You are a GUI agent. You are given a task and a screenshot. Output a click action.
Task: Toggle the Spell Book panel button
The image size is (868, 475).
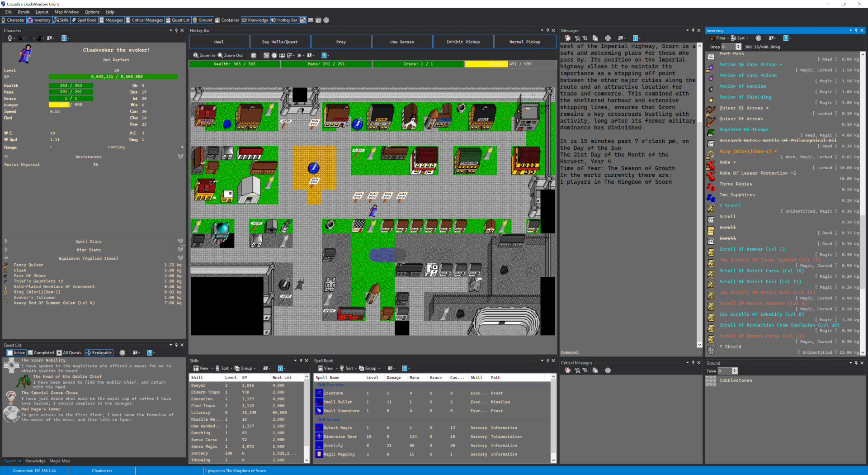pos(84,20)
